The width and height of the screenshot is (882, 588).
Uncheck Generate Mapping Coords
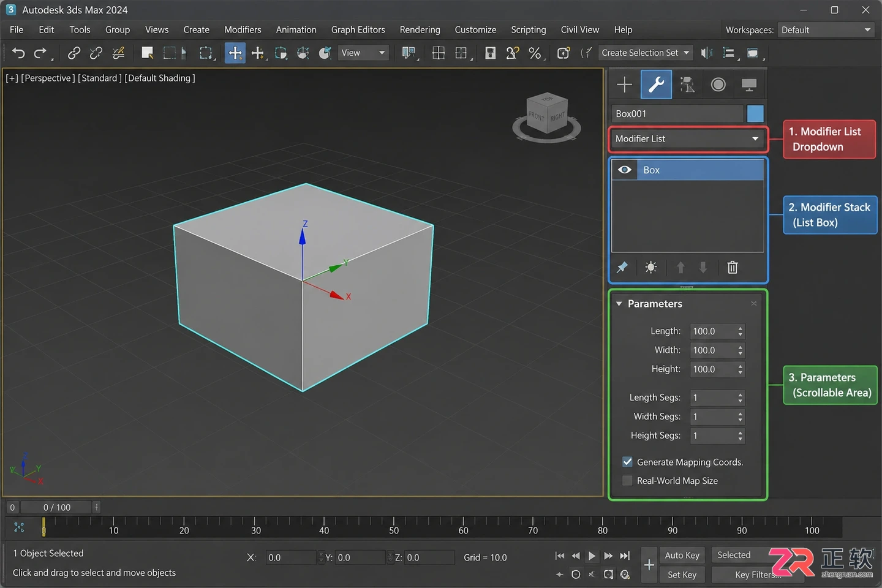tap(628, 462)
